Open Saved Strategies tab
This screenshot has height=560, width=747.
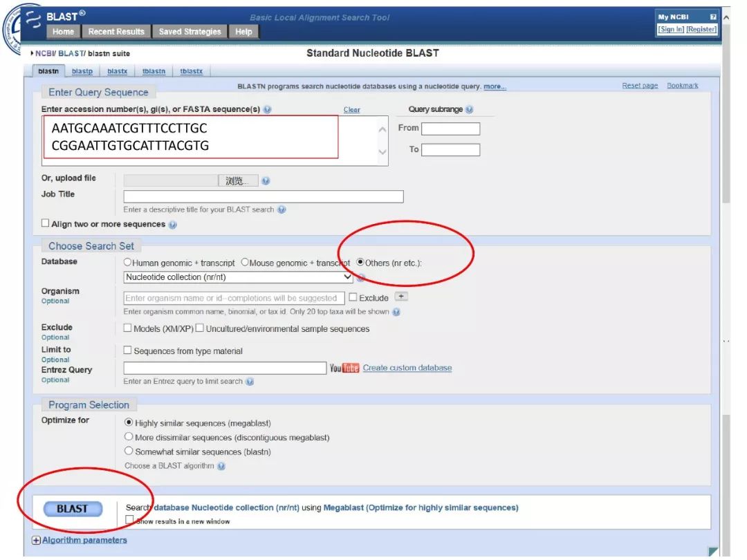click(x=190, y=32)
